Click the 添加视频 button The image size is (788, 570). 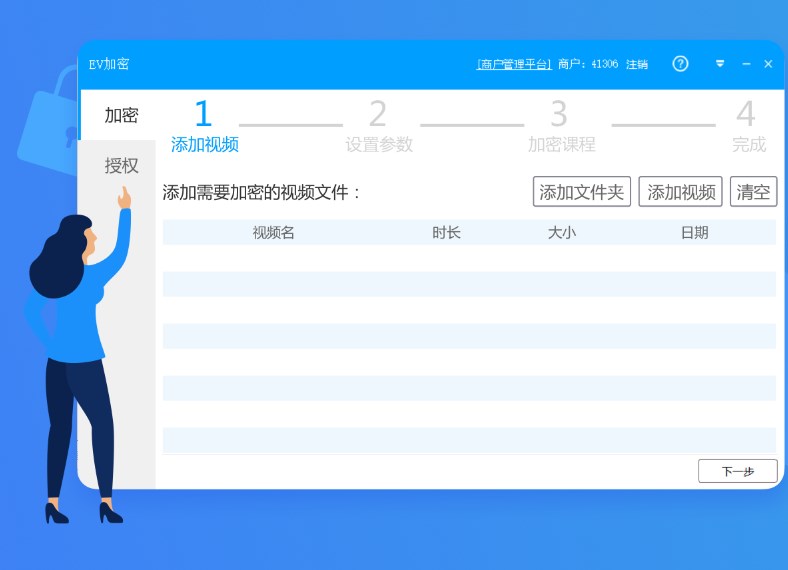pos(682,192)
